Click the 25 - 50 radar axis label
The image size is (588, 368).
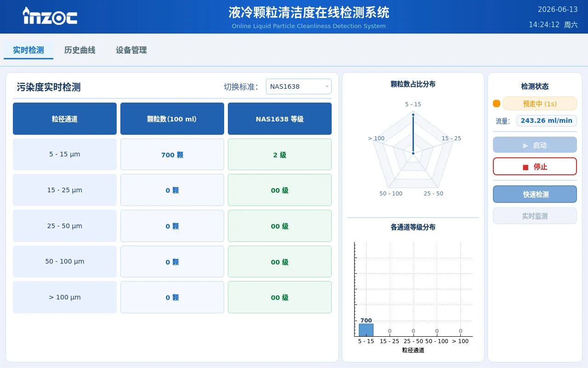pyautogui.click(x=434, y=194)
